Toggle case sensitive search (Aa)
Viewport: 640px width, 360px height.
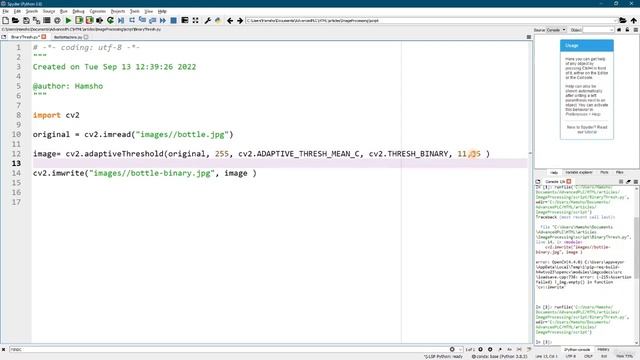click(509, 349)
